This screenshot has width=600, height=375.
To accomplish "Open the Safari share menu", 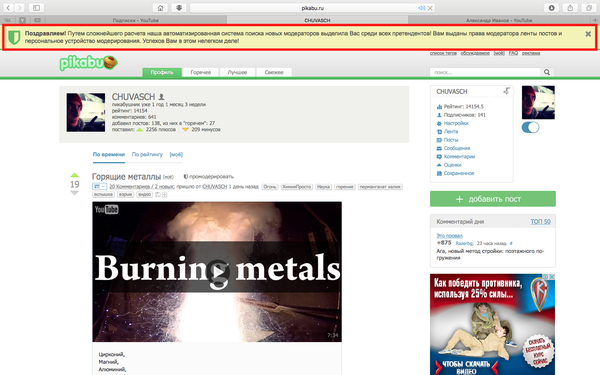I will click(x=570, y=8).
